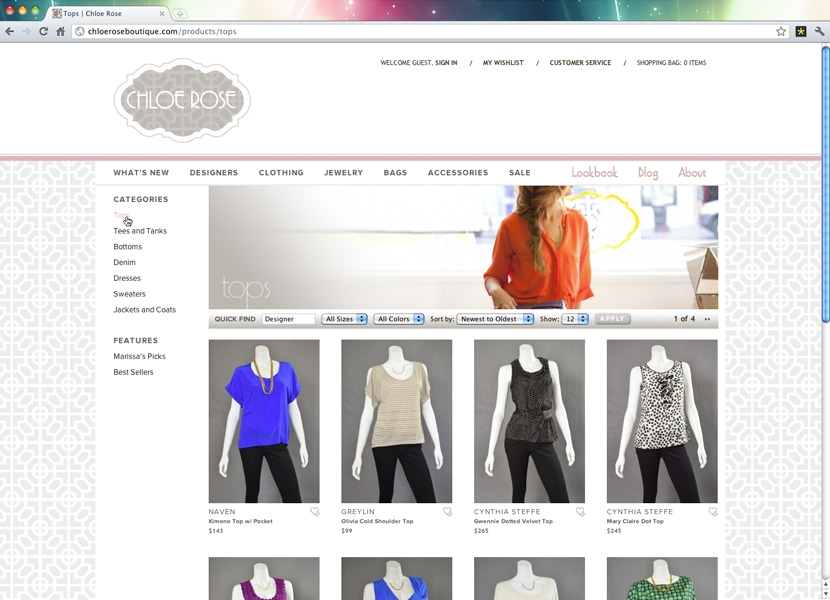Screen dimensions: 830x600
Task: Select the Sweaters category
Action: [x=129, y=294]
